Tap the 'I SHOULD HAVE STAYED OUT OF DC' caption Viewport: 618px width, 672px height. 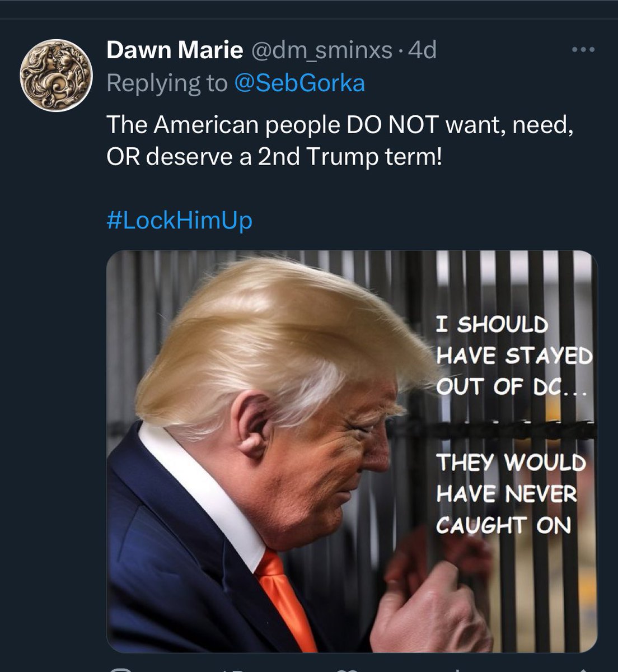513,356
